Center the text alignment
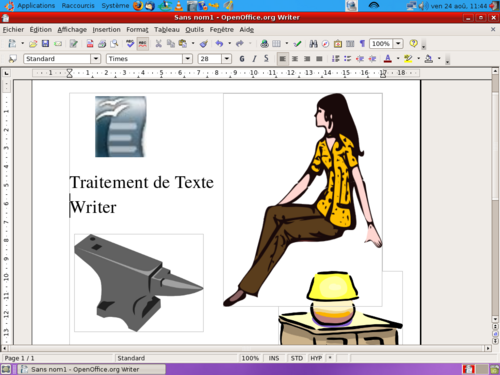This screenshot has width=500, height=375. point(295,59)
